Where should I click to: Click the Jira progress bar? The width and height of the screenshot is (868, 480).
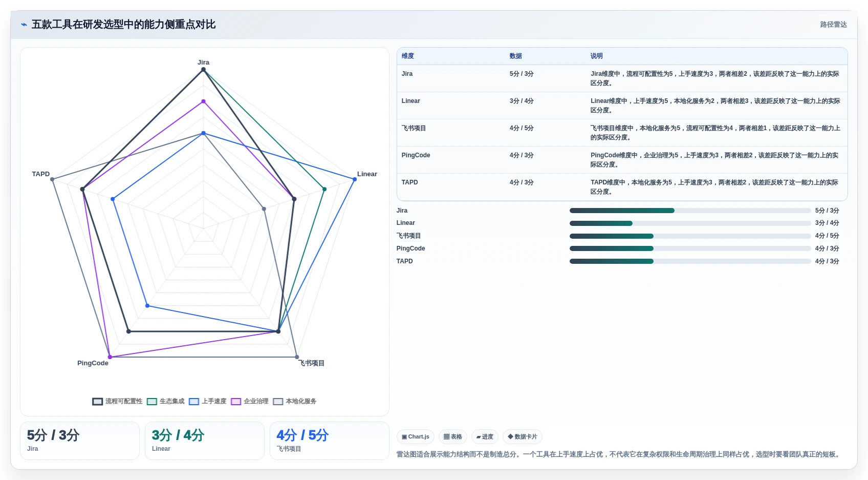point(690,211)
